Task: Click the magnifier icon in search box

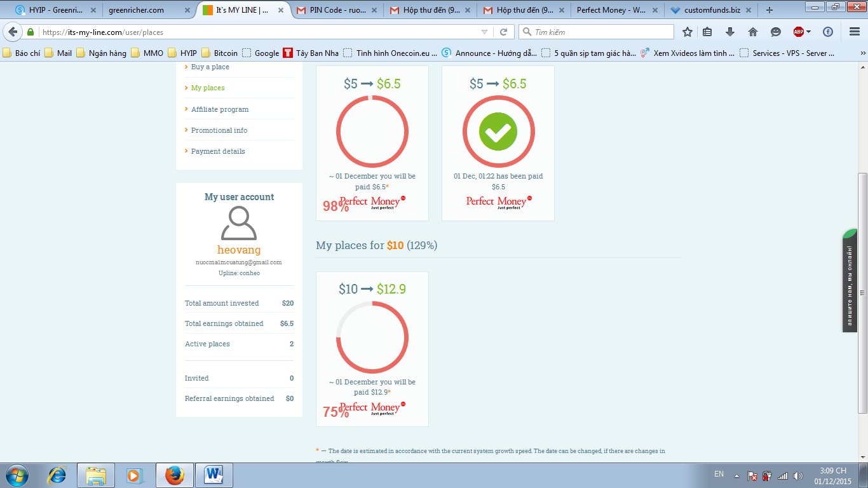Action: (527, 32)
